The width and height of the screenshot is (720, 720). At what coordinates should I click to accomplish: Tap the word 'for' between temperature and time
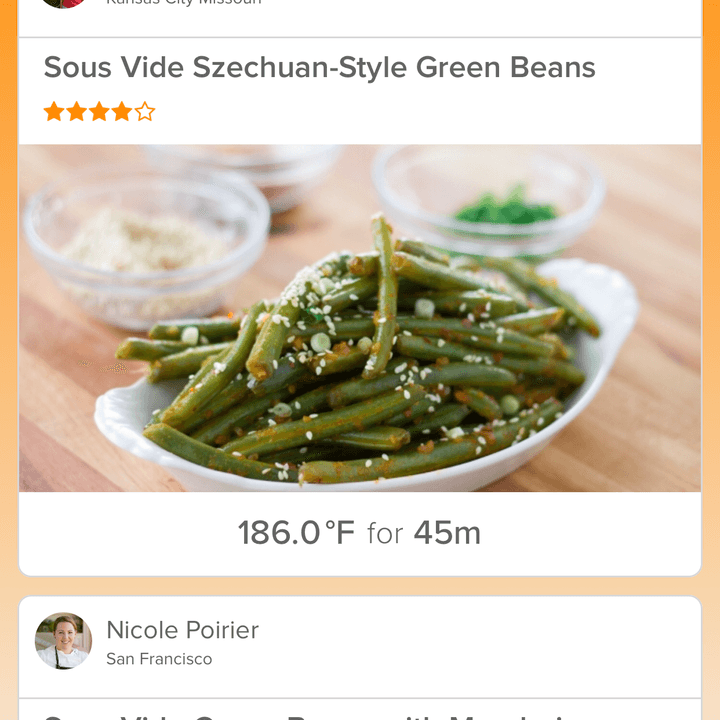pos(385,534)
